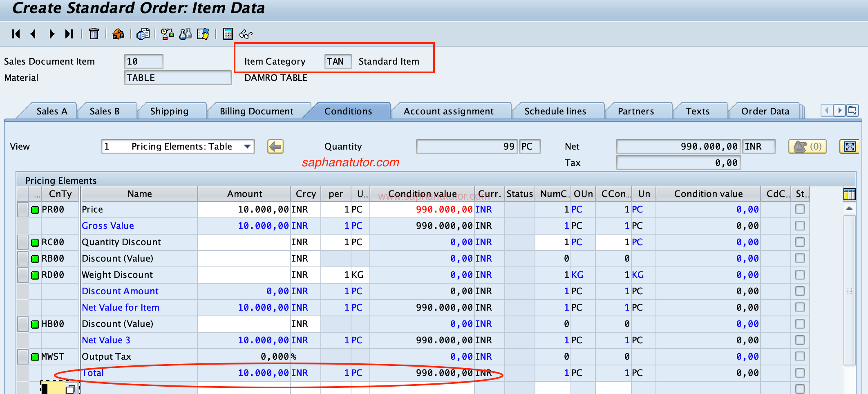
Task: Click the trash can delete icon
Action: tap(94, 34)
